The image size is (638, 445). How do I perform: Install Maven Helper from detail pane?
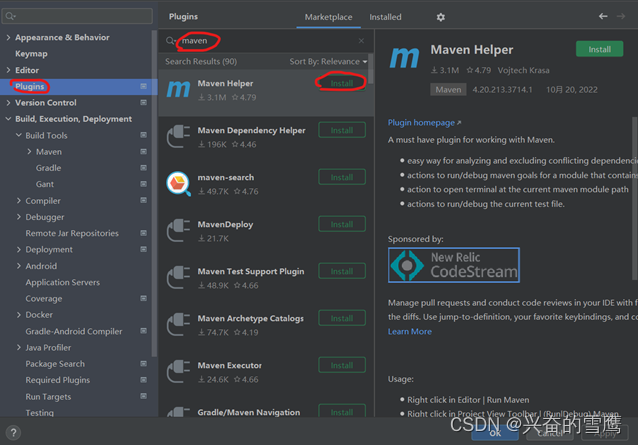click(599, 49)
